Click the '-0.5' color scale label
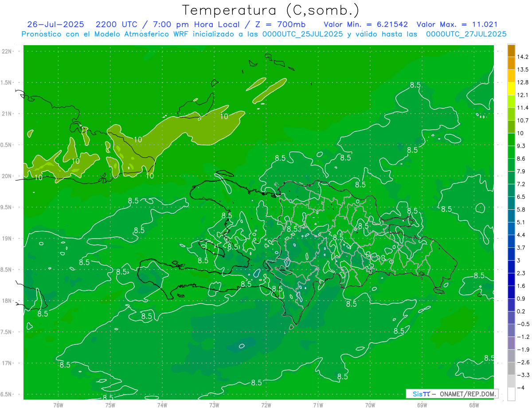The image size is (532, 411). click(x=523, y=324)
